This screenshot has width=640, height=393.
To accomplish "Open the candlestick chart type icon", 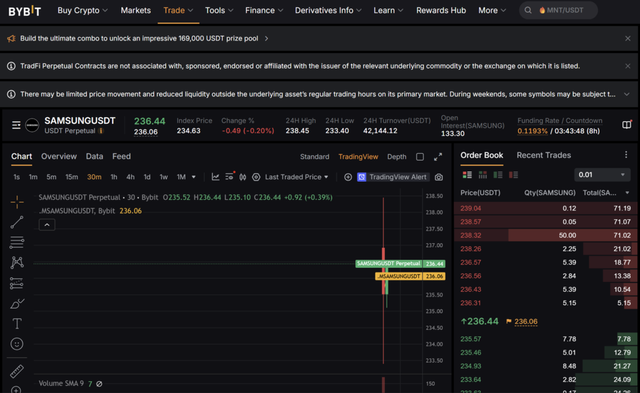I will 243,177.
